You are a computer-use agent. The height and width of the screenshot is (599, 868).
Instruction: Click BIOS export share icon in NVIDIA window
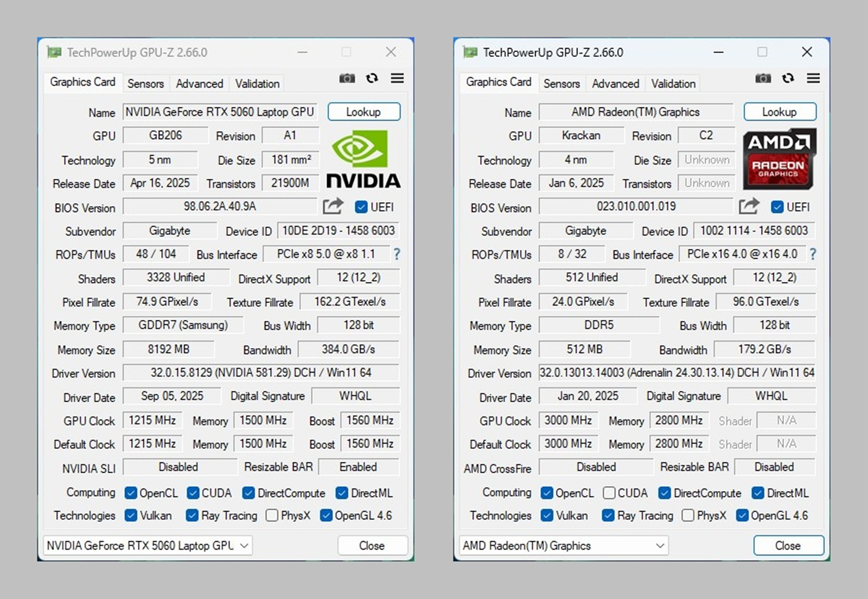point(333,206)
